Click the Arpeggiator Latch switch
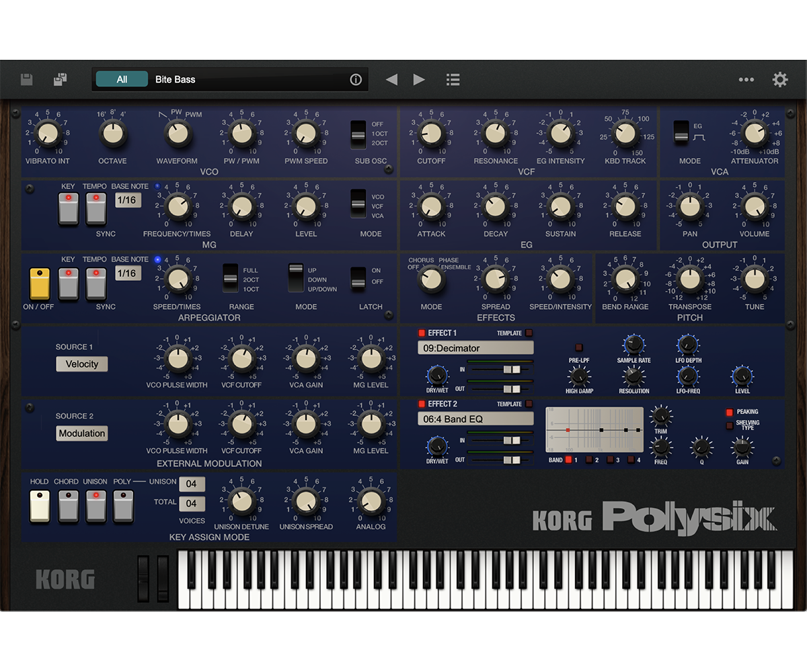Screen dimensions: 807x672 [x=358, y=279]
